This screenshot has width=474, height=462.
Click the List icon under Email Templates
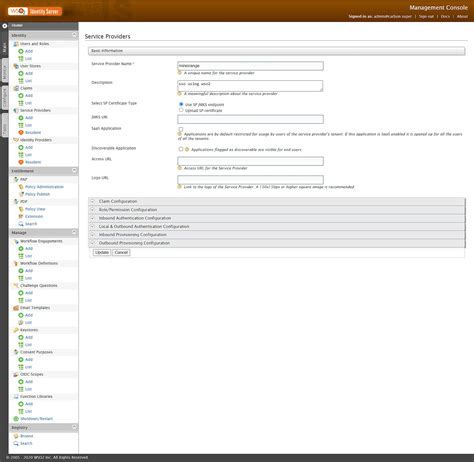21,323
